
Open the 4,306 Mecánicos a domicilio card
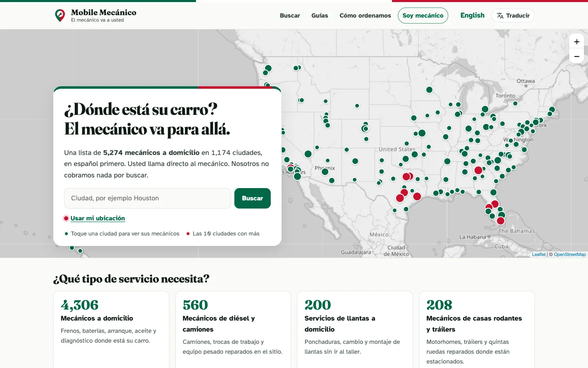(111, 330)
